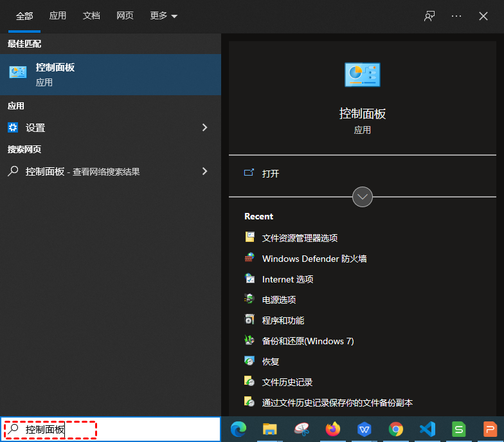Open the blue W app on taskbar

pos(364,429)
